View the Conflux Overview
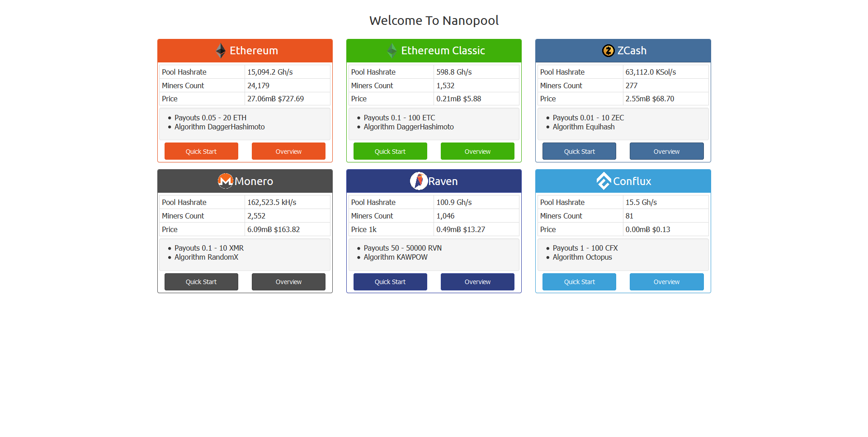Screen dimensions: 868x437 coord(667,282)
